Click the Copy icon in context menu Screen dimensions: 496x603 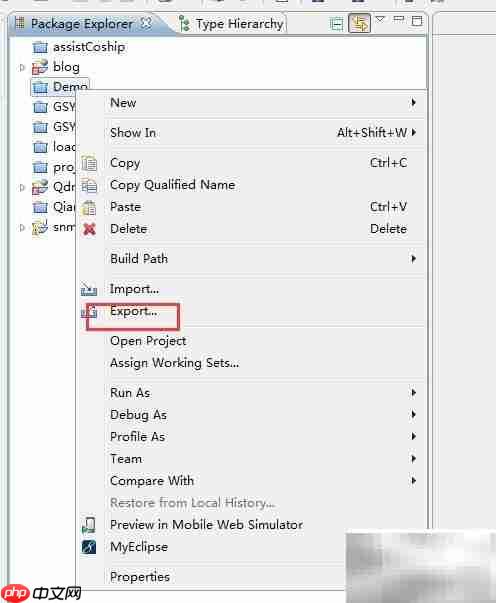89,163
